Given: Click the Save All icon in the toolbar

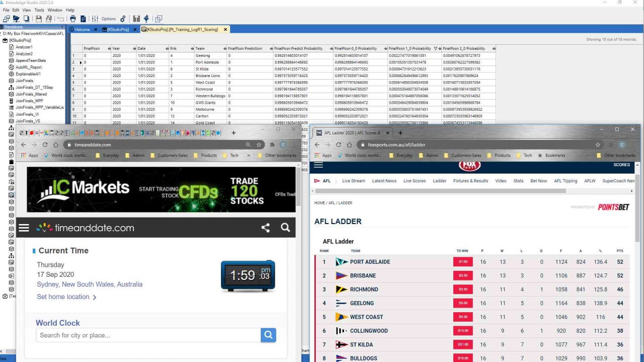Looking at the screenshot, I should tap(49, 19).
